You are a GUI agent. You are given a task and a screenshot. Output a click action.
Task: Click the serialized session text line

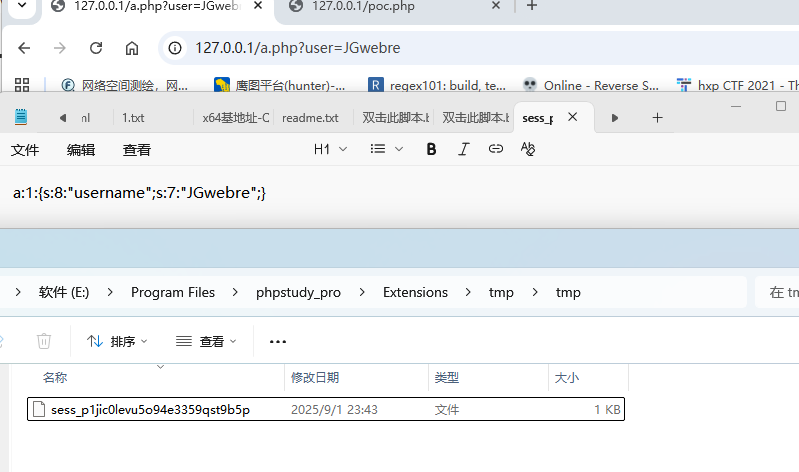tap(139, 193)
